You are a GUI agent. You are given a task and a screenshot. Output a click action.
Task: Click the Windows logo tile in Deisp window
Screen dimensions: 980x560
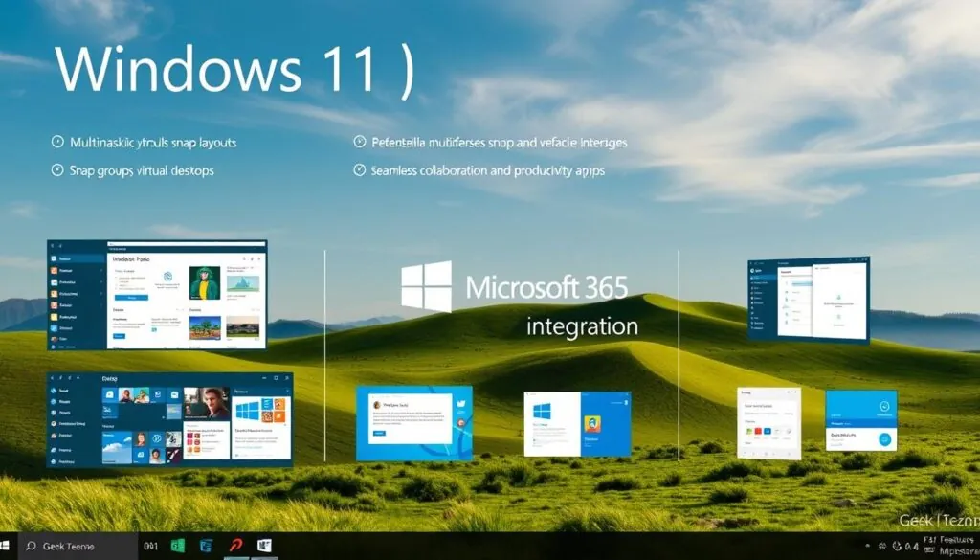(x=247, y=411)
